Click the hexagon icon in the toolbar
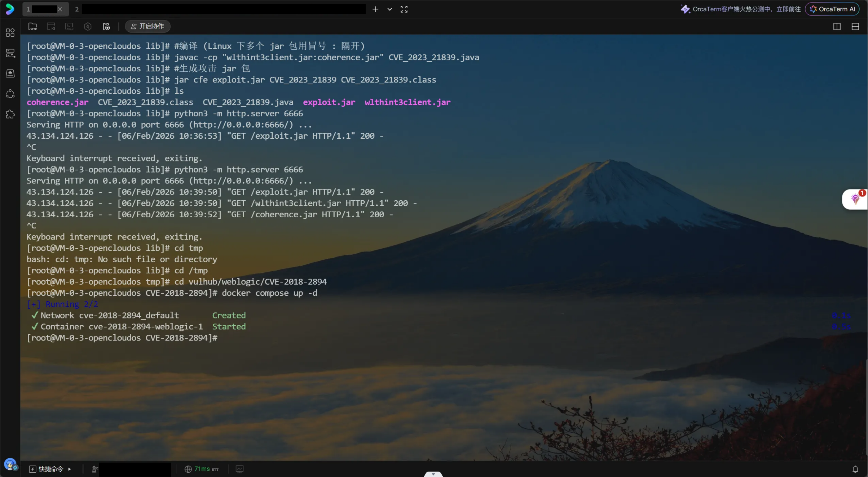Screen dimensions: 868x477 (88, 26)
